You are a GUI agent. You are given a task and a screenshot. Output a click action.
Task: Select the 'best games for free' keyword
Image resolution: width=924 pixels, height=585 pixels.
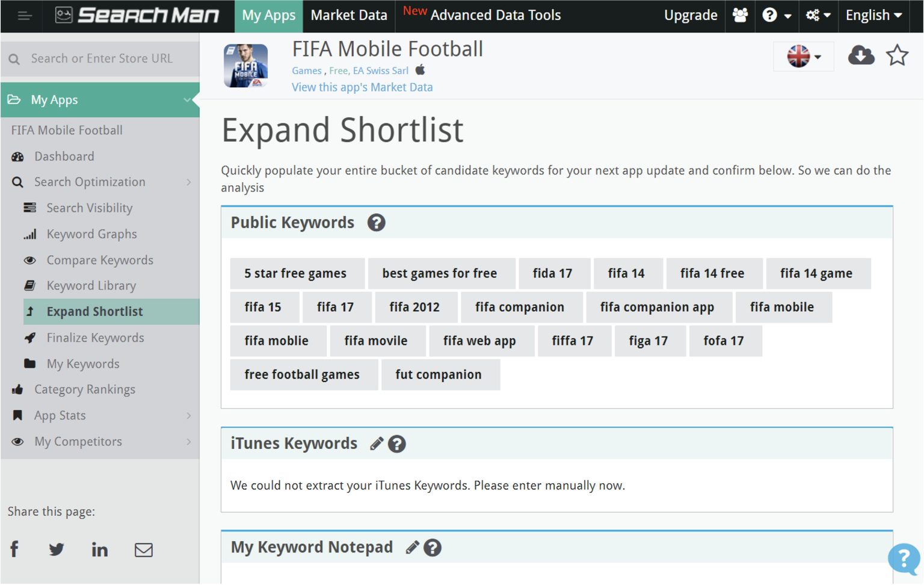click(442, 274)
